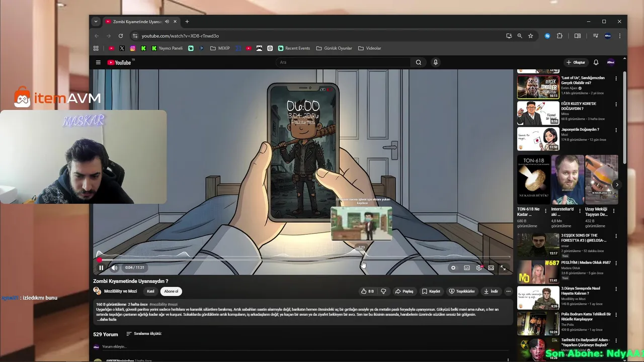644x362 pixels.
Task: Open the X bookmark
Action: [122, 48]
